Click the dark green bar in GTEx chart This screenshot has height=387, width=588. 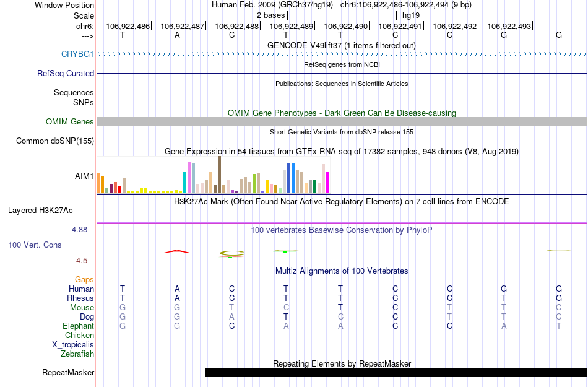[x=314, y=186]
